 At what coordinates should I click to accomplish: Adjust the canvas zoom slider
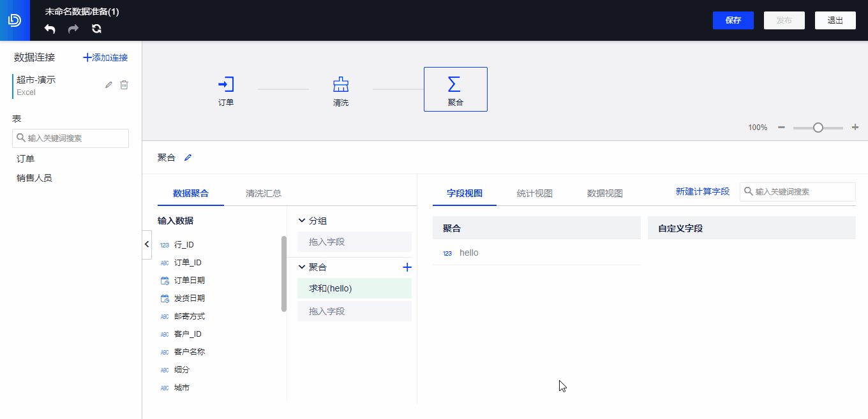tap(818, 127)
